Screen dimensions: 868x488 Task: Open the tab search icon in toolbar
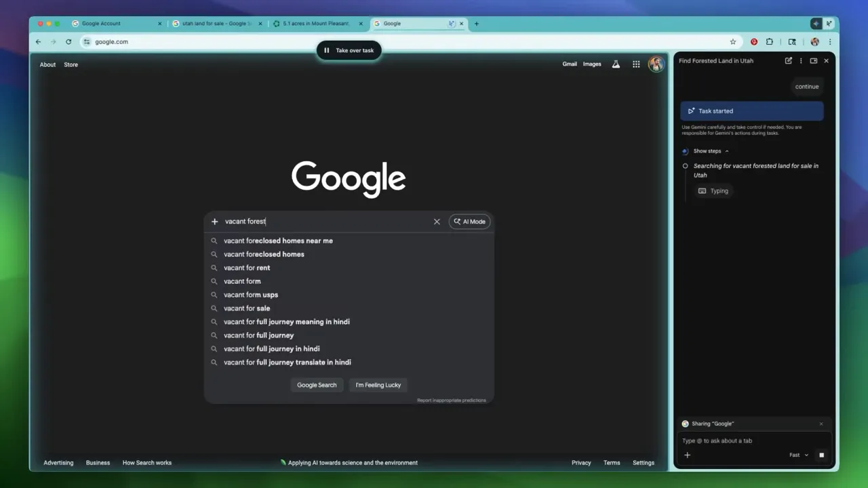(x=792, y=42)
